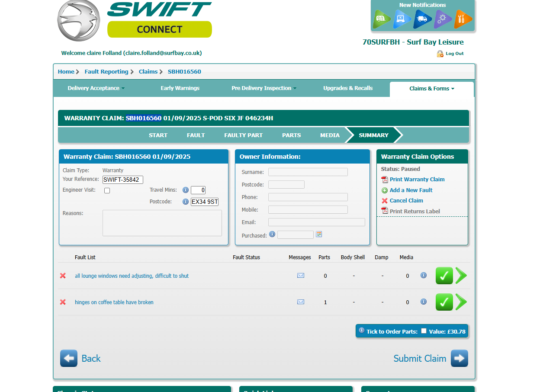Viewport: 543px width, 392px height.
Task: Open the Upgrades & Recalls tab
Action: [x=348, y=88]
